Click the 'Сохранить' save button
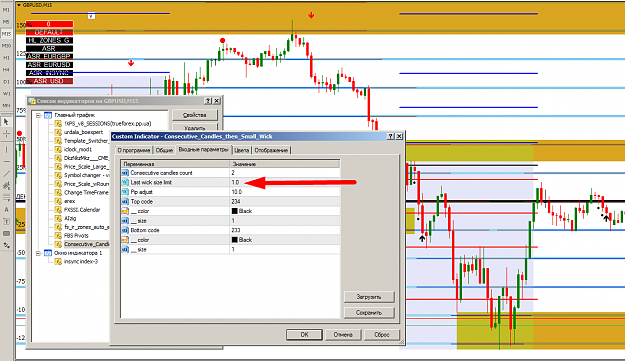The image size is (625, 361). pos(369,313)
